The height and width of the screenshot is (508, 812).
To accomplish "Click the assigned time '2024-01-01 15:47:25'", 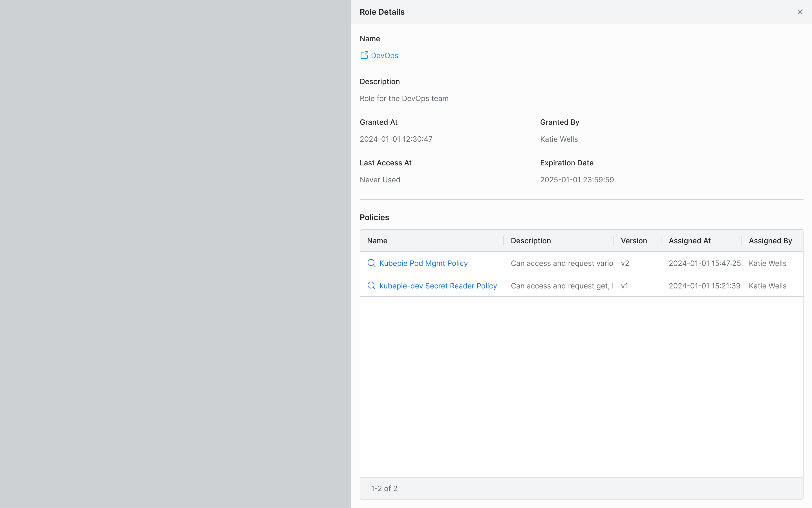I will 705,263.
